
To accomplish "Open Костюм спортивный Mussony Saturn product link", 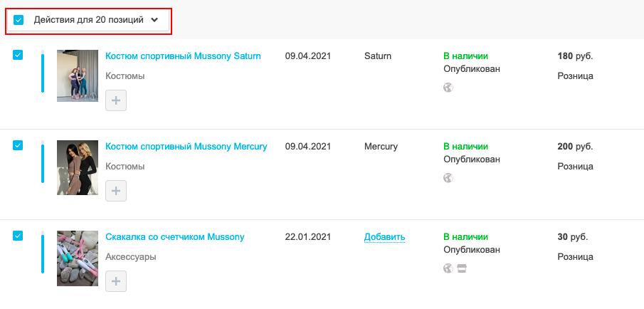I will point(183,56).
